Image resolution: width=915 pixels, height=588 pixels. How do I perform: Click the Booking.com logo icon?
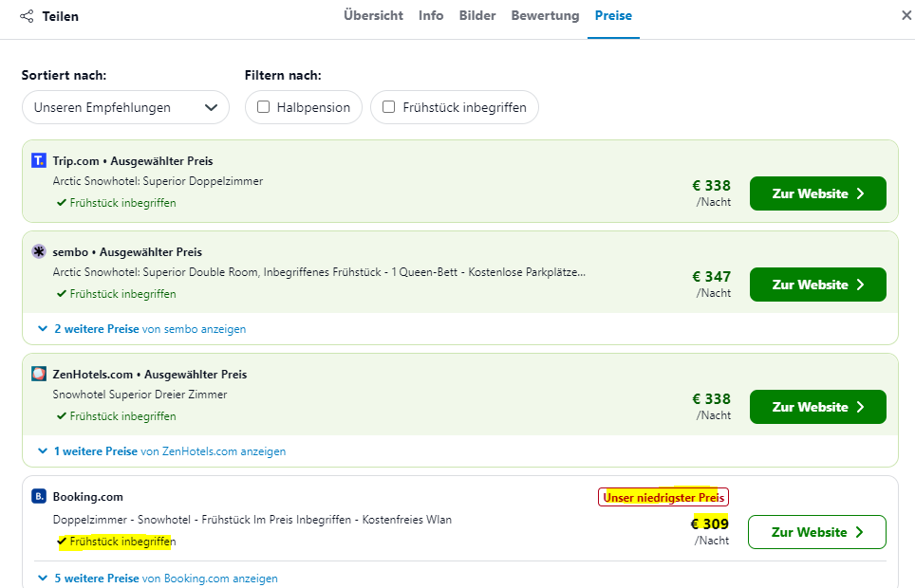[39, 496]
